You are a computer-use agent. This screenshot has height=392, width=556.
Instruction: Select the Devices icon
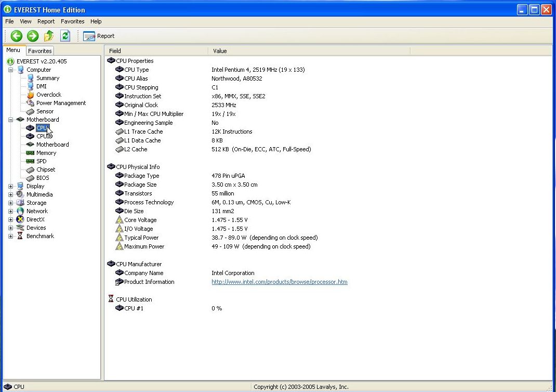click(21, 228)
